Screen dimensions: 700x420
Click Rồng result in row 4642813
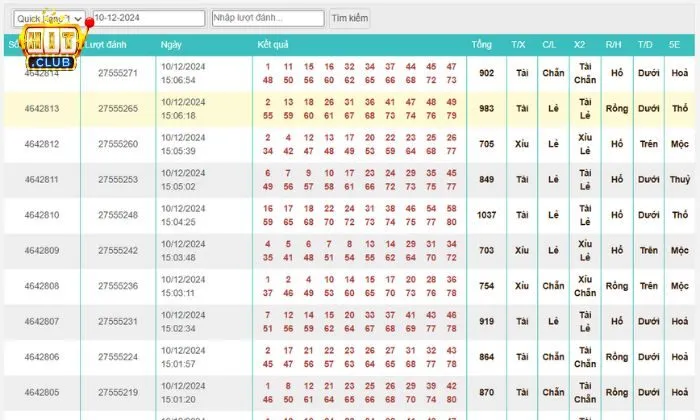pos(617,108)
